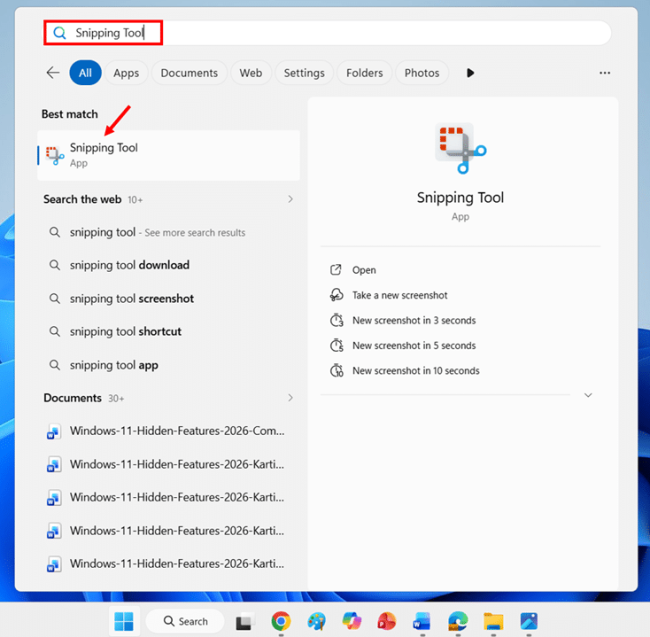Launch Microsoft Edge from the taskbar
Screen dimensions: 650x637
[458, 621]
